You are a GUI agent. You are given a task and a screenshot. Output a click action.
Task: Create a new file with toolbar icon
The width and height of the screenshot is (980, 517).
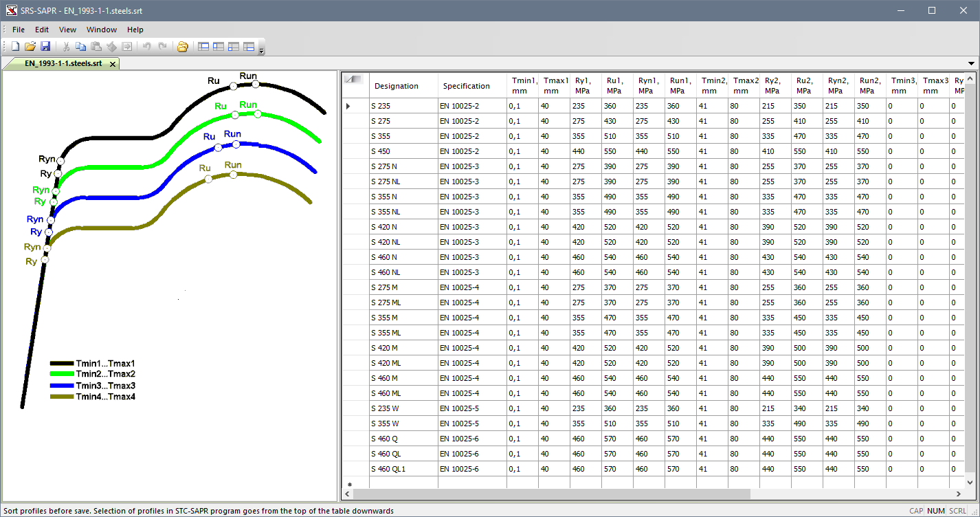click(15, 47)
